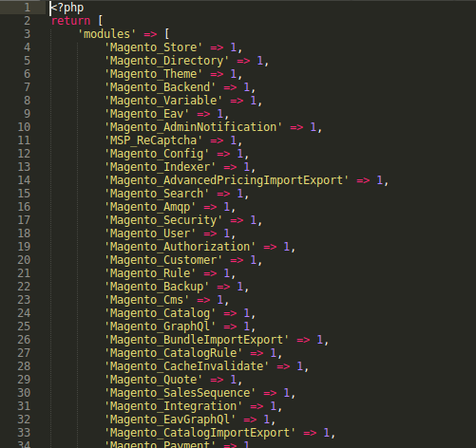Click the 'Magento_Search' entry

click(x=157, y=194)
